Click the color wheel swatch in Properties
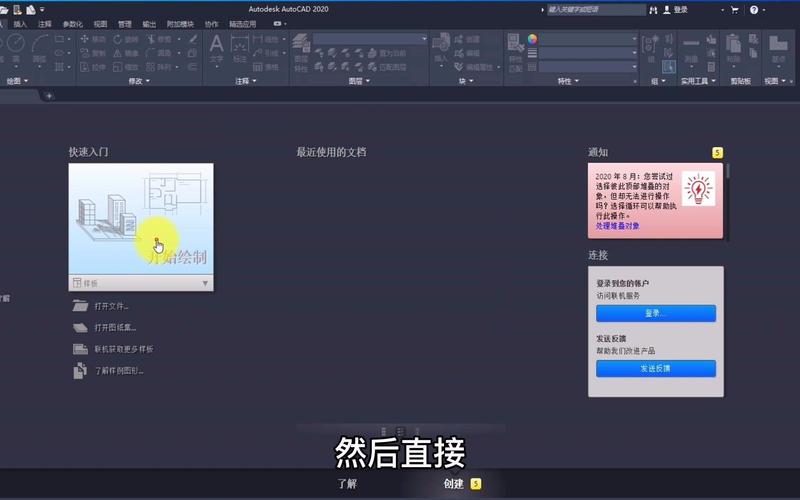 (x=532, y=39)
